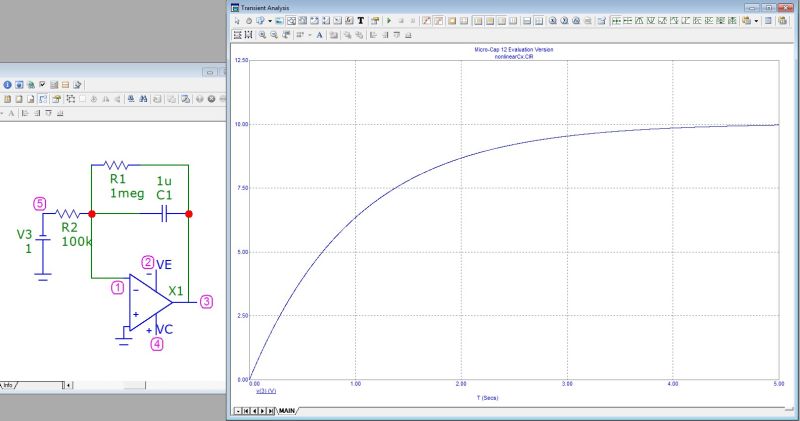Open dropdown arrow beside the help-cursor icon
The height and width of the screenshot is (421, 800).
(270, 21)
